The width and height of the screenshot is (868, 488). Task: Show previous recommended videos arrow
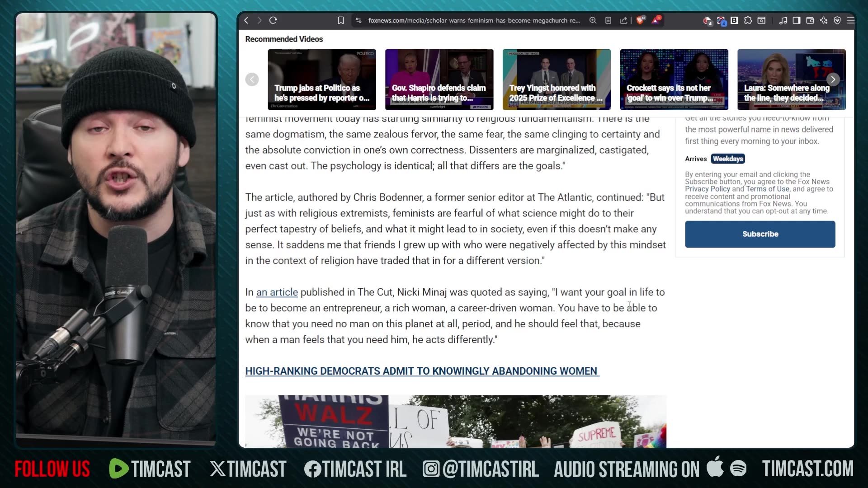coord(252,80)
